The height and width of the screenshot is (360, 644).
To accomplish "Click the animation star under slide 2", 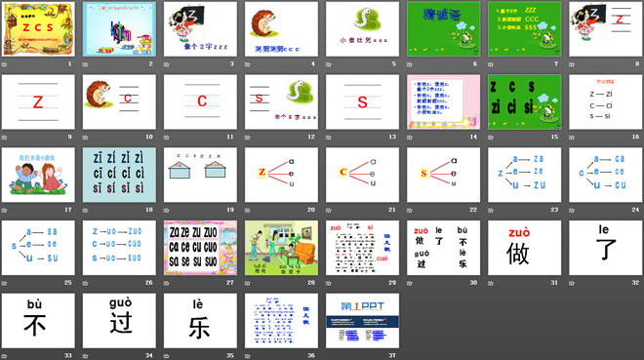I will point(86,64).
